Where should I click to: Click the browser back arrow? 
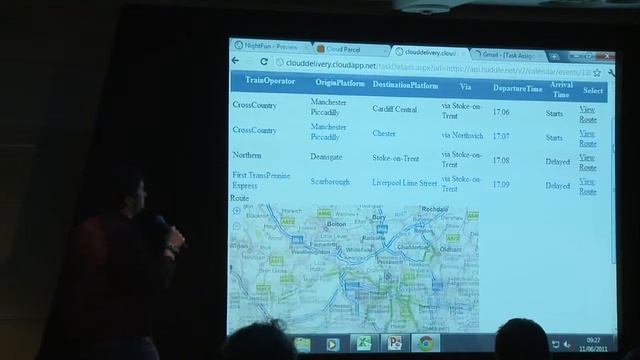236,61
